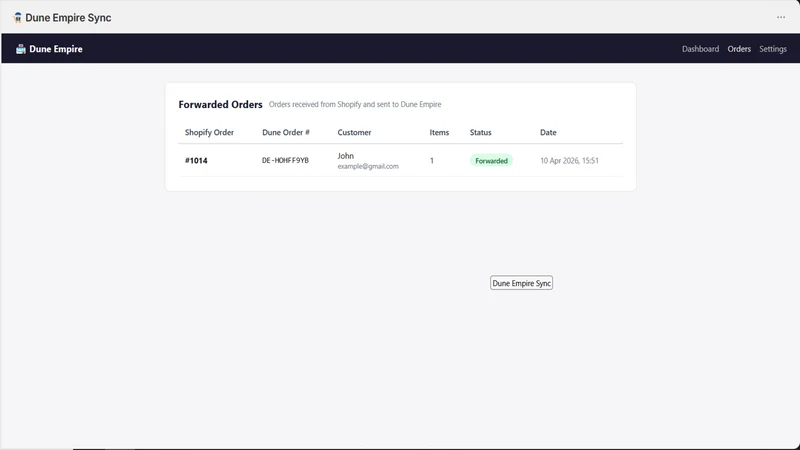Image resolution: width=800 pixels, height=450 pixels.
Task: Click the subtitle about orders received from Shopify
Action: (355, 104)
